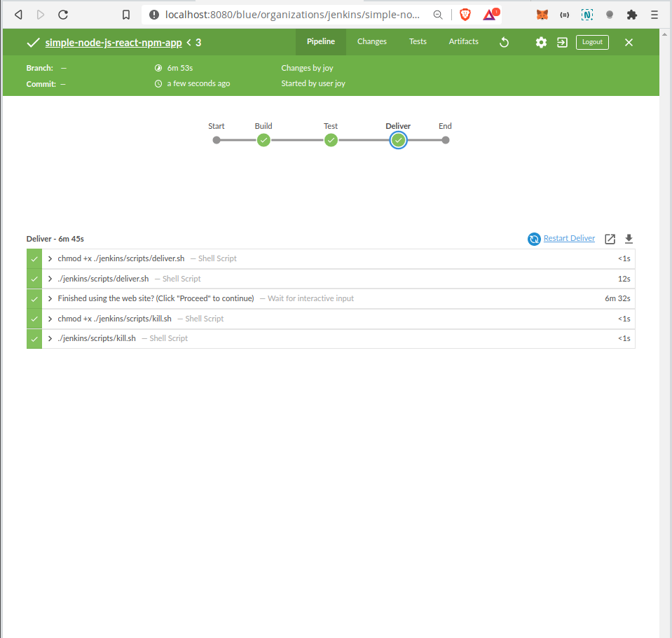Switch to the Pipeline tab
This screenshot has height=638, width=672.
(320, 41)
